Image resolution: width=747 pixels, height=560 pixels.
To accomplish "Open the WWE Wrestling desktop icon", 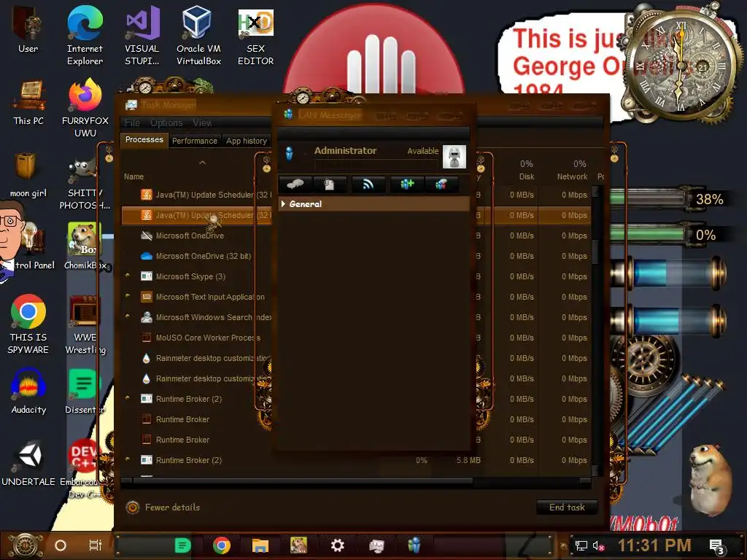I will [85, 324].
